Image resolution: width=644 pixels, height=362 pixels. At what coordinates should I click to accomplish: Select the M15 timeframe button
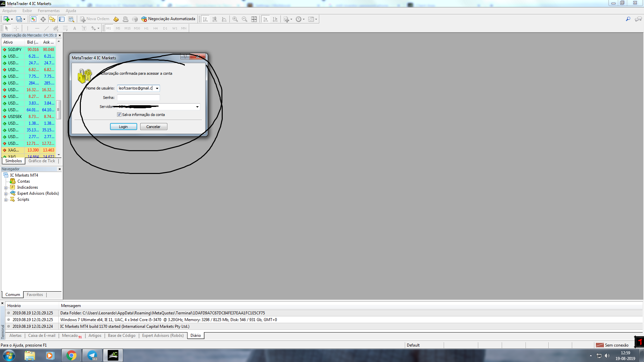127,28
